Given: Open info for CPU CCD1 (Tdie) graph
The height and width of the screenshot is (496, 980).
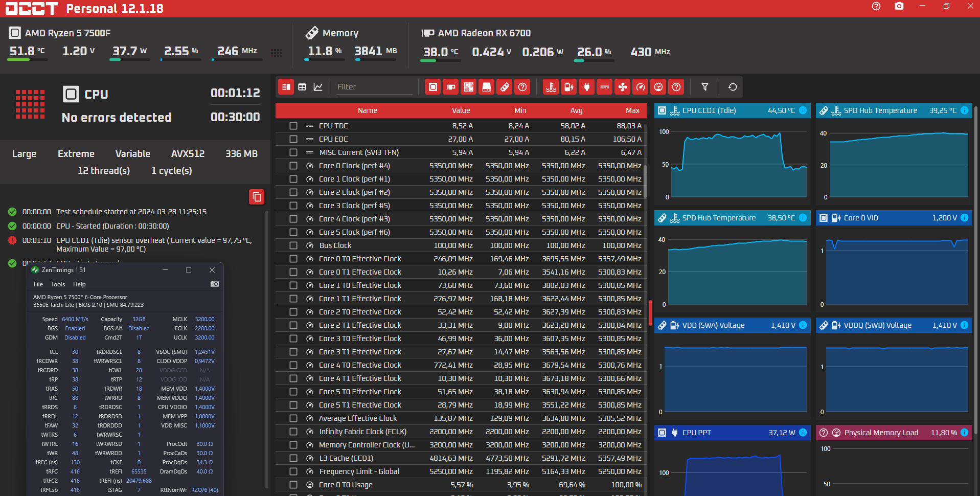Looking at the screenshot, I should [x=803, y=110].
